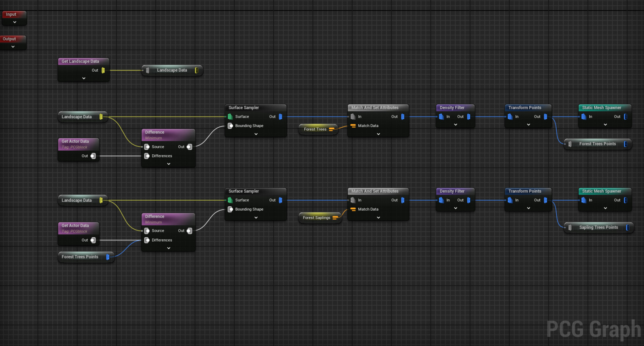The image size is (644, 346).
Task: Click the input pin of Forest Trees Points beside Static Mesh Spawner
Action: (570, 144)
